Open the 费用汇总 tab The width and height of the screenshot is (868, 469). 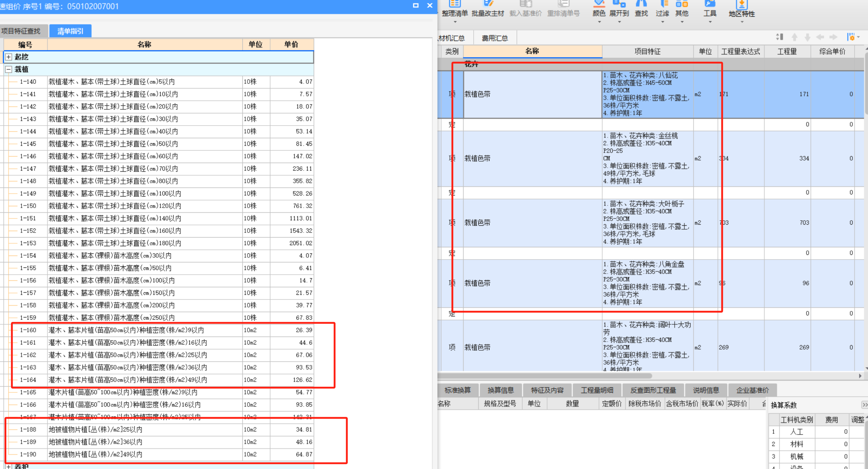(x=495, y=38)
